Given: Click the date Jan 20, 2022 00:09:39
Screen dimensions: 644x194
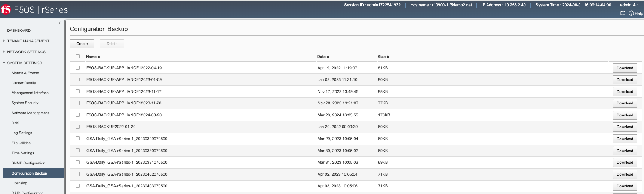Looking at the screenshot, I should click(x=337, y=127).
